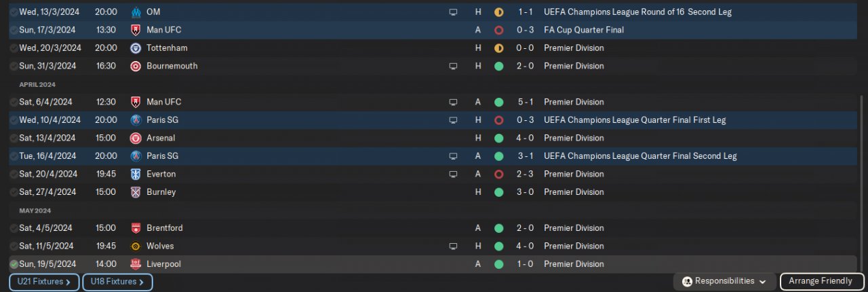The width and height of the screenshot is (868, 292).
Task: Click the Tottenham club badge
Action: coord(136,48)
